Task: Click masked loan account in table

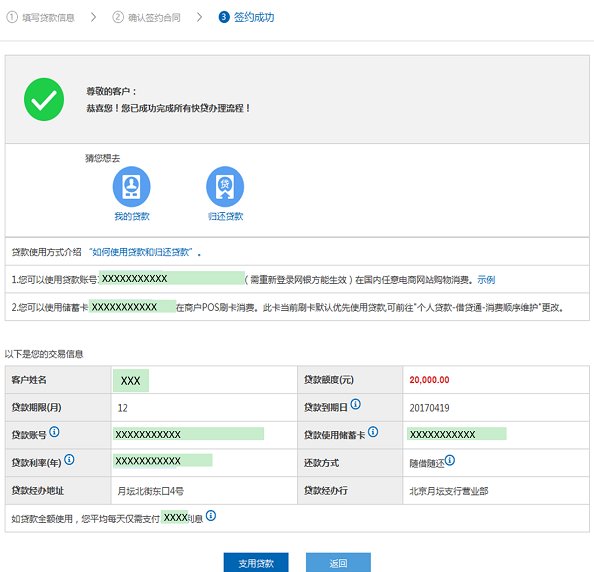Action: [x=188, y=434]
